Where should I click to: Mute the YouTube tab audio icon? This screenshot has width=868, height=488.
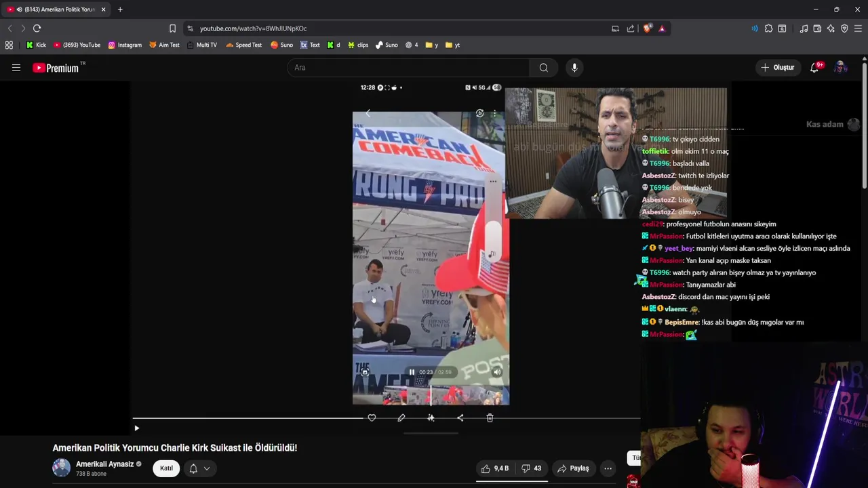[x=18, y=9]
